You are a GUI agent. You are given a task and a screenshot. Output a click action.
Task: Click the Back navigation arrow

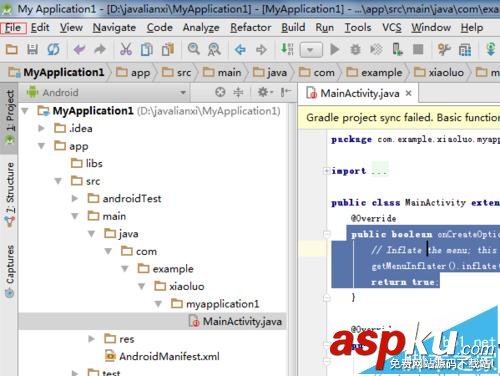click(x=240, y=50)
